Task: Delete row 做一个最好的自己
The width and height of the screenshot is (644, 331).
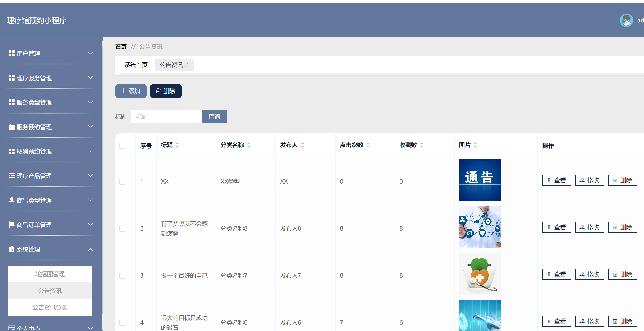Action: pyautogui.click(x=622, y=274)
